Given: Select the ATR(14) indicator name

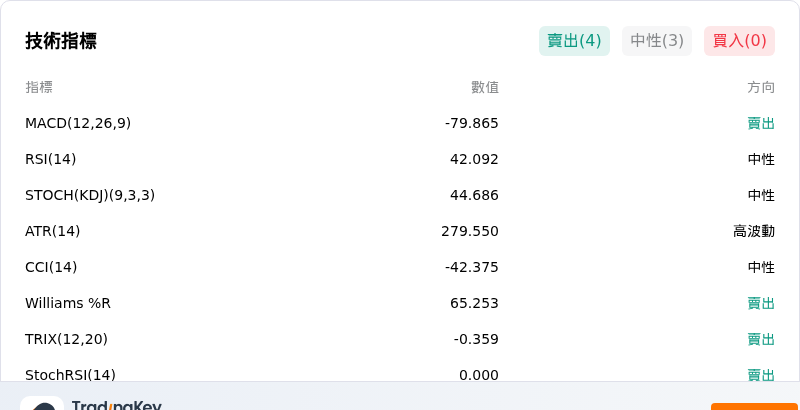Looking at the screenshot, I should 53,232.
